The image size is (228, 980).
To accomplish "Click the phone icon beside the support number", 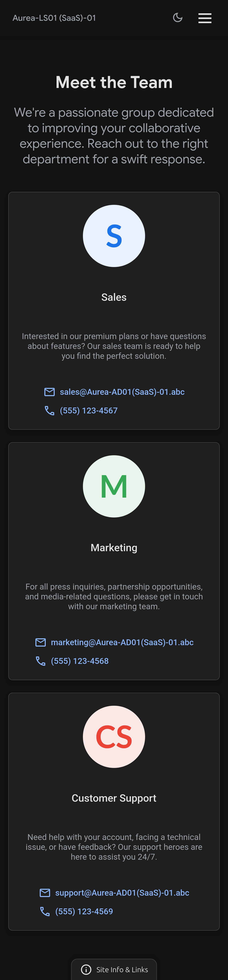I will (45, 911).
